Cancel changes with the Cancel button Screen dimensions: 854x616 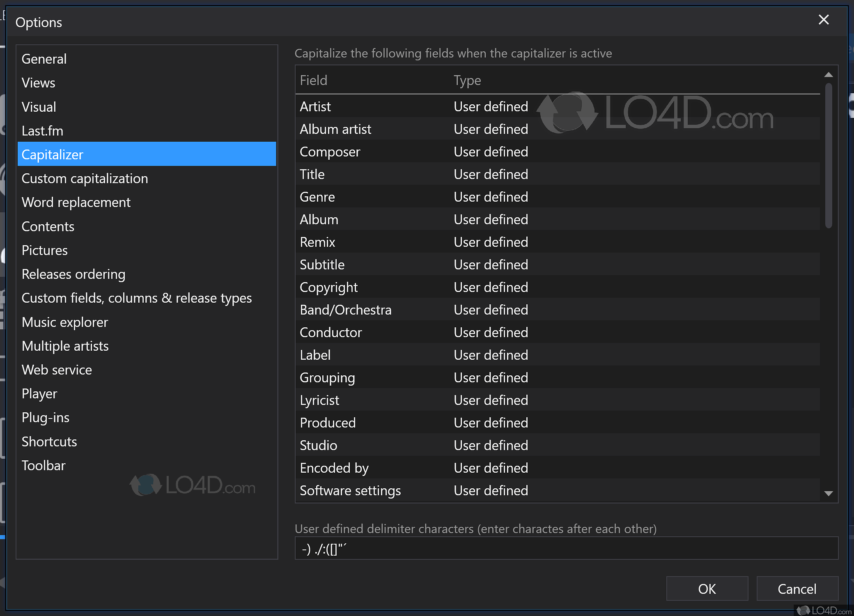tap(797, 588)
